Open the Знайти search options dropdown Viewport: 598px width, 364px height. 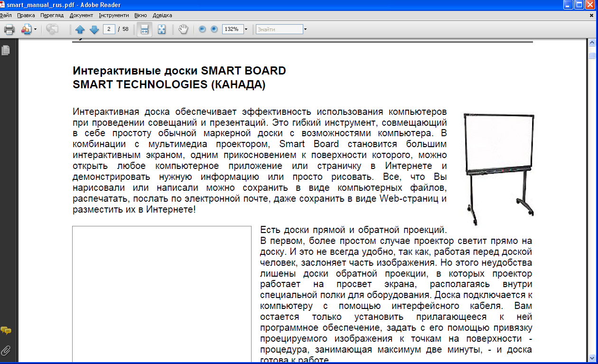pyautogui.click(x=305, y=29)
